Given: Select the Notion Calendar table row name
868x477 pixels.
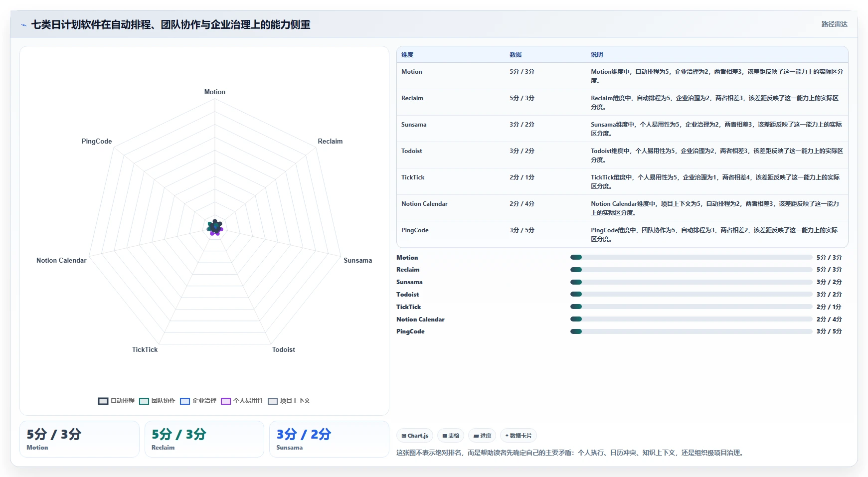Looking at the screenshot, I should click(424, 204).
